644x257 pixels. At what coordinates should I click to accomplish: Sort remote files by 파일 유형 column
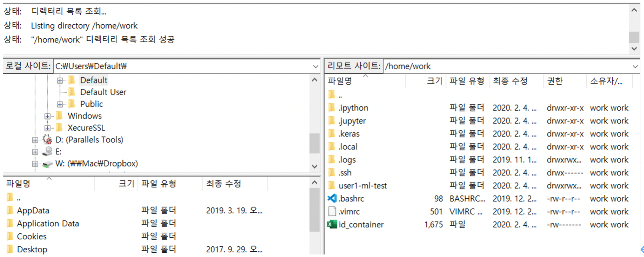click(x=467, y=81)
